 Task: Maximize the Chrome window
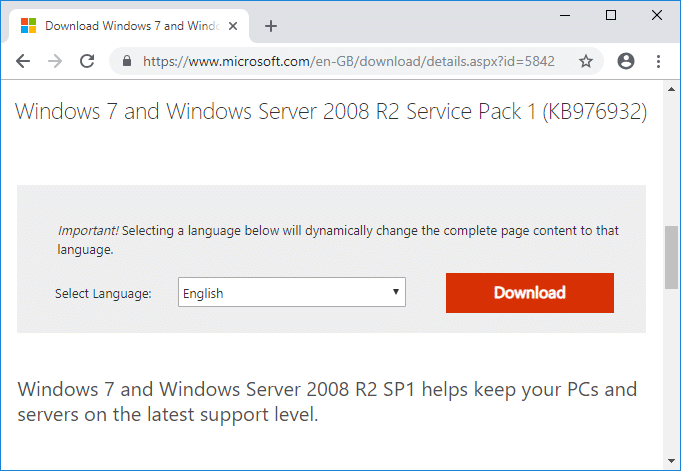click(x=611, y=15)
